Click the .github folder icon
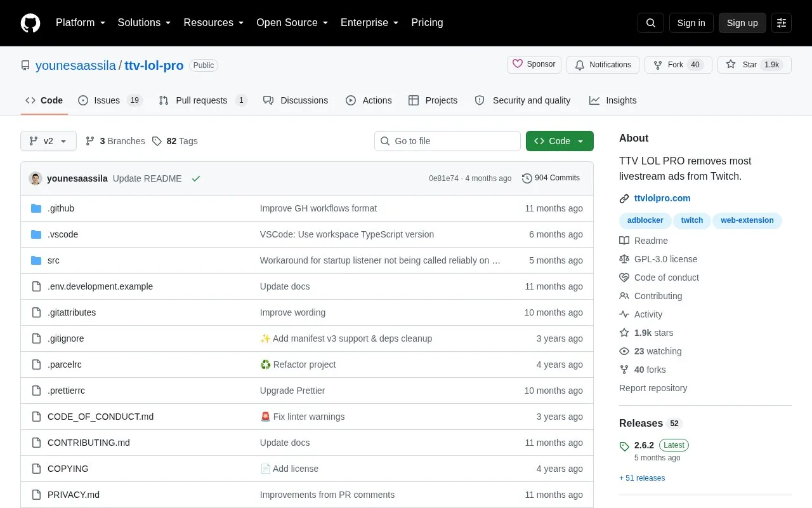The image size is (812, 508). [x=36, y=208]
